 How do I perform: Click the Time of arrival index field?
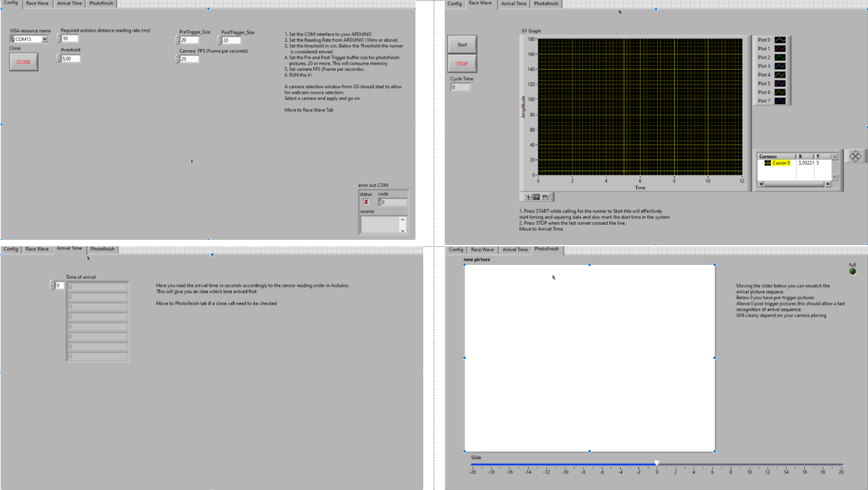60,285
